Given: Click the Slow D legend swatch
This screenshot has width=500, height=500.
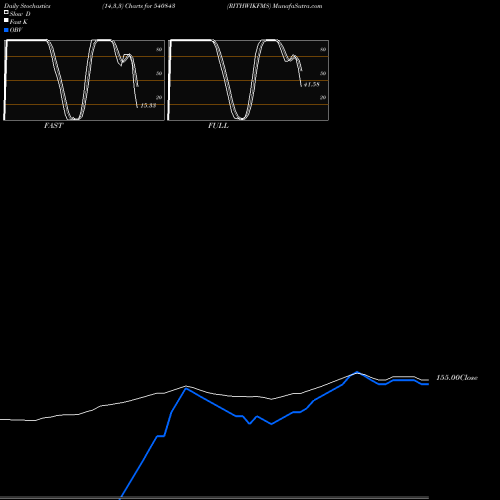Looking at the screenshot, I should (x=6, y=12).
